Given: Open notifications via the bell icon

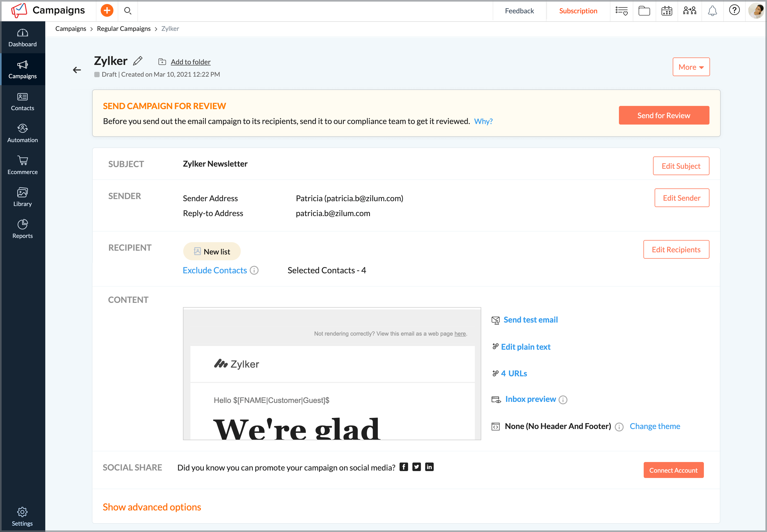Looking at the screenshot, I should click(x=713, y=11).
